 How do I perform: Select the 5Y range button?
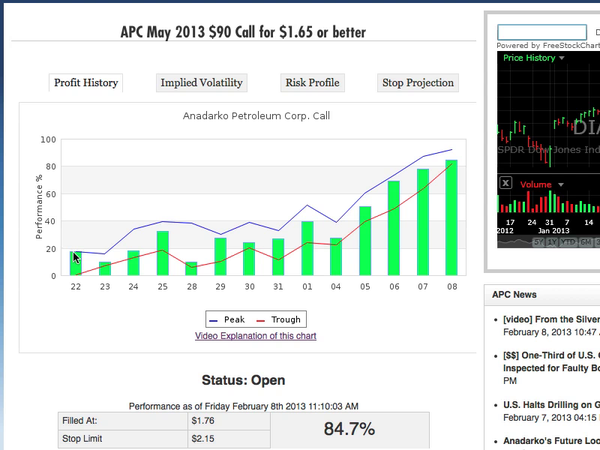coord(539,242)
